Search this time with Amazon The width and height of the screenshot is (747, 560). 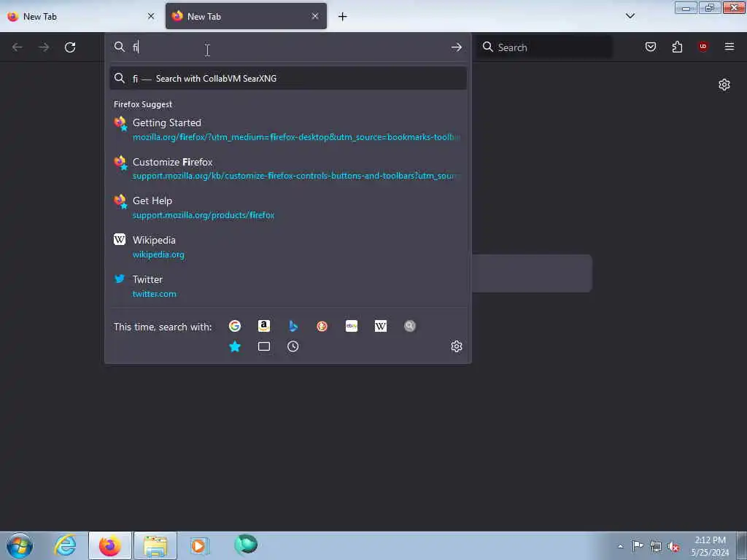coord(264,326)
